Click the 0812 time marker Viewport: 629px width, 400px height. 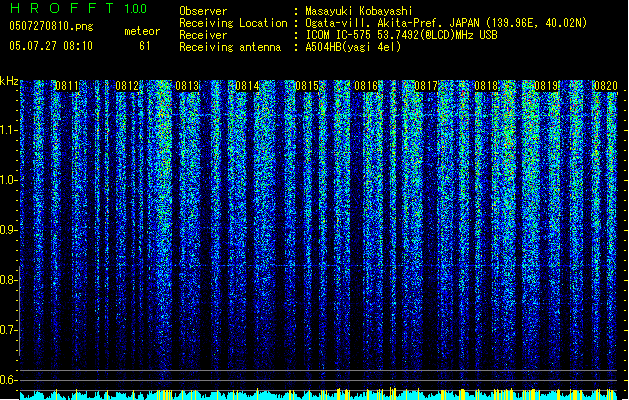(127, 86)
